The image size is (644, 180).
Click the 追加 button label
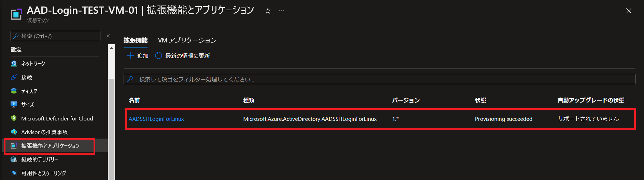(143, 56)
